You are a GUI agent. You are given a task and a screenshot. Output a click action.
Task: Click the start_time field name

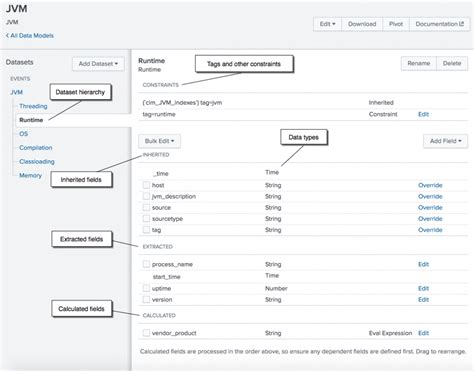(x=166, y=277)
